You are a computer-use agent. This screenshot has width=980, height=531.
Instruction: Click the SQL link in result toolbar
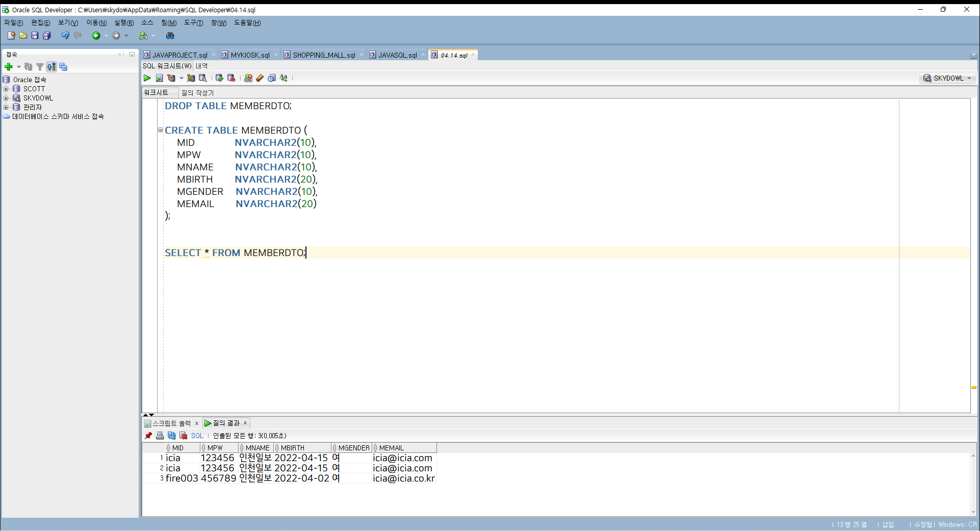coord(197,436)
